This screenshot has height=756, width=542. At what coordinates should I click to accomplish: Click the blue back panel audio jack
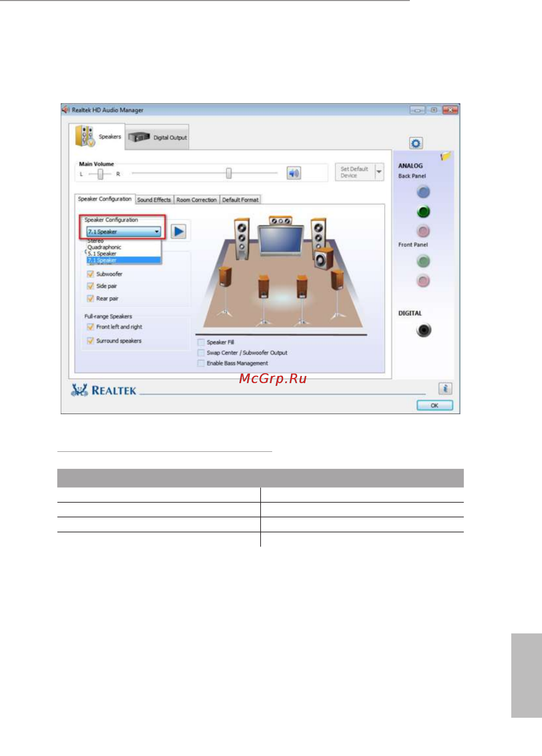point(423,192)
